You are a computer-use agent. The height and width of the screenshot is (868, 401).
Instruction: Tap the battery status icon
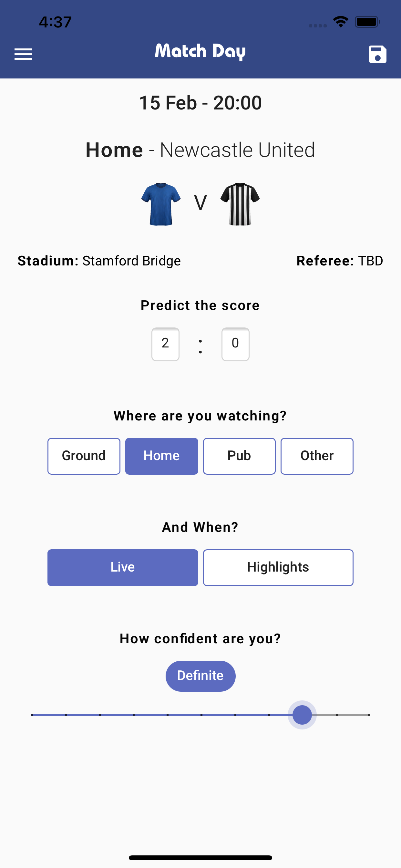(367, 22)
